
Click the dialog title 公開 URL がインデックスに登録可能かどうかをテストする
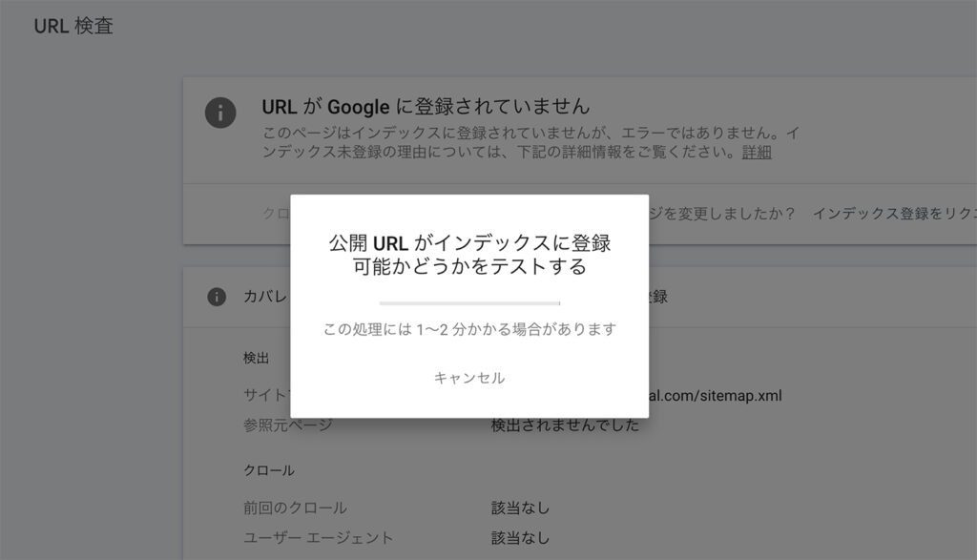pyautogui.click(x=469, y=254)
